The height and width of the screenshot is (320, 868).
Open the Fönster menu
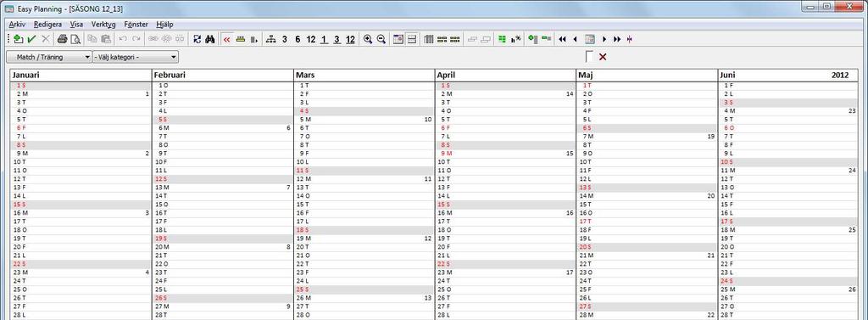[x=136, y=25]
